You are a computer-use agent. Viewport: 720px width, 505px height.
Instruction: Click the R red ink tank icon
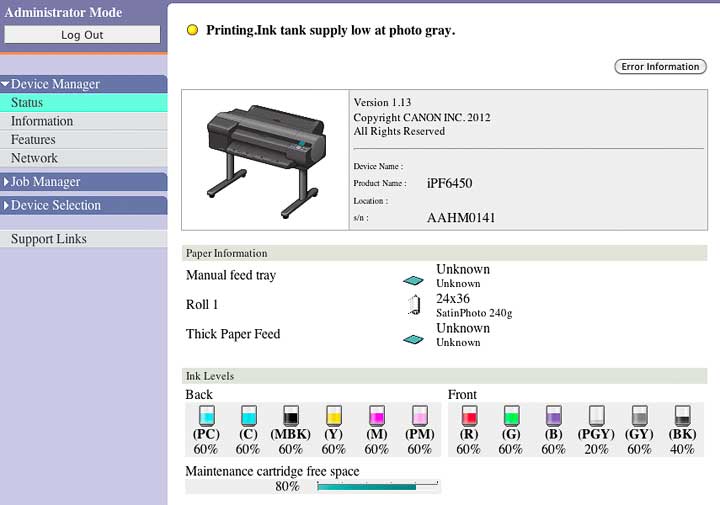(x=469, y=415)
